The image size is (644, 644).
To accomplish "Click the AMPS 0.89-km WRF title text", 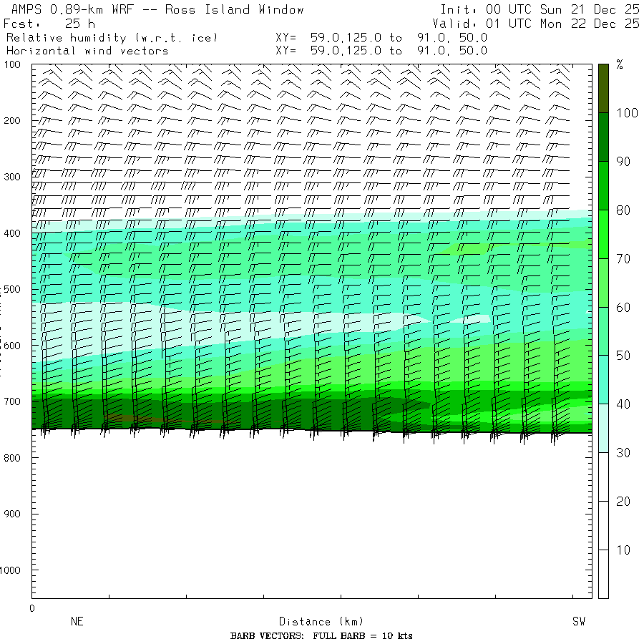I will pos(157,9).
